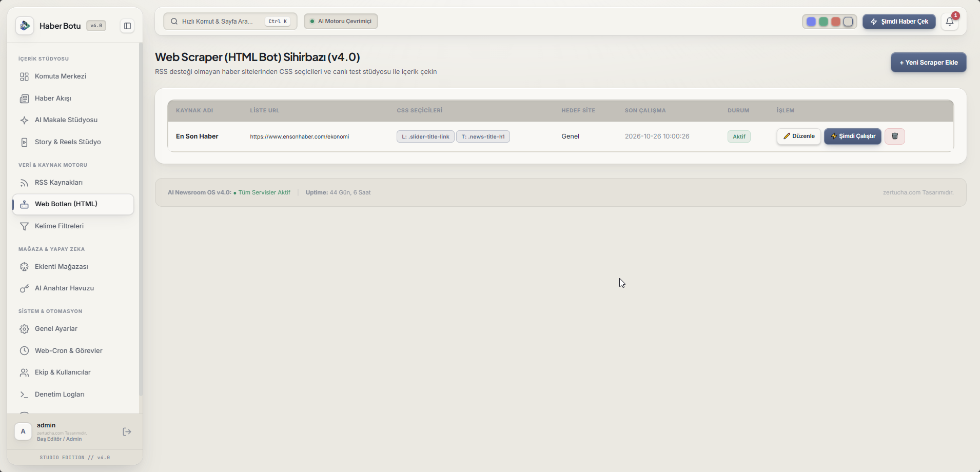Click the KAYNAK ADI column header
Image resolution: width=980 pixels, height=472 pixels.
tap(194, 111)
